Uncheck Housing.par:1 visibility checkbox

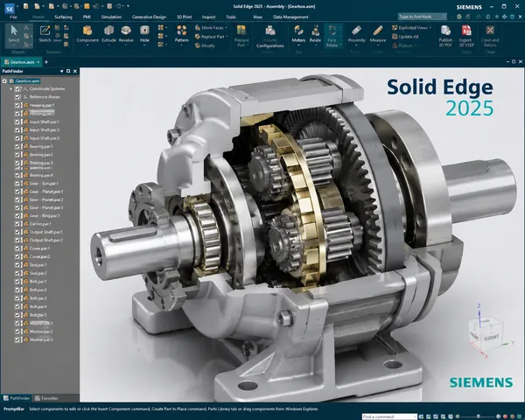(x=17, y=105)
